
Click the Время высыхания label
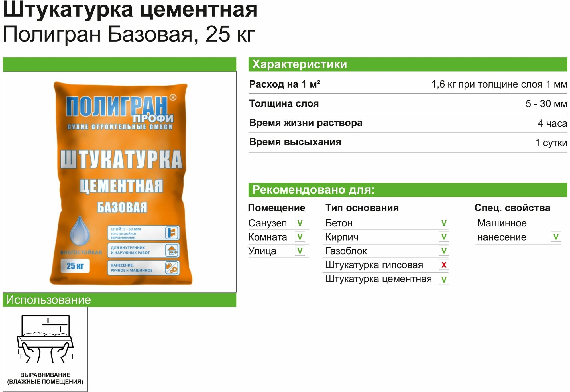295,142
